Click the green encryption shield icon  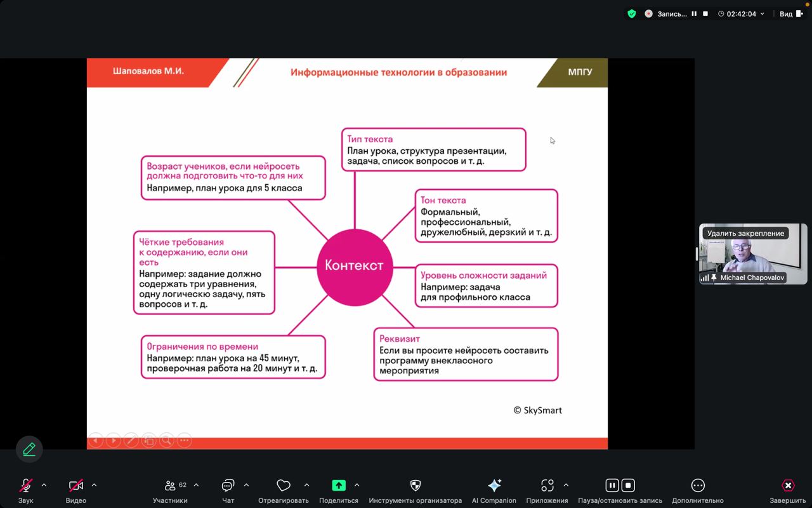(x=632, y=13)
